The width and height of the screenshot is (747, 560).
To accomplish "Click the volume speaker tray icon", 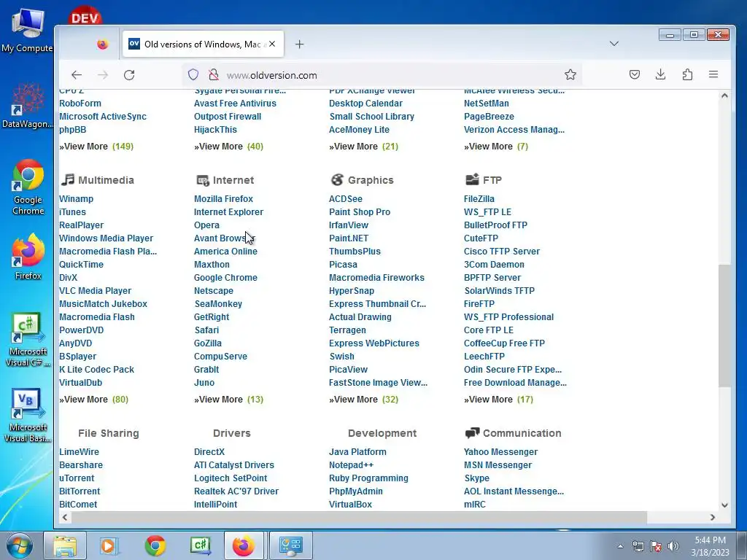I will coord(673,546).
